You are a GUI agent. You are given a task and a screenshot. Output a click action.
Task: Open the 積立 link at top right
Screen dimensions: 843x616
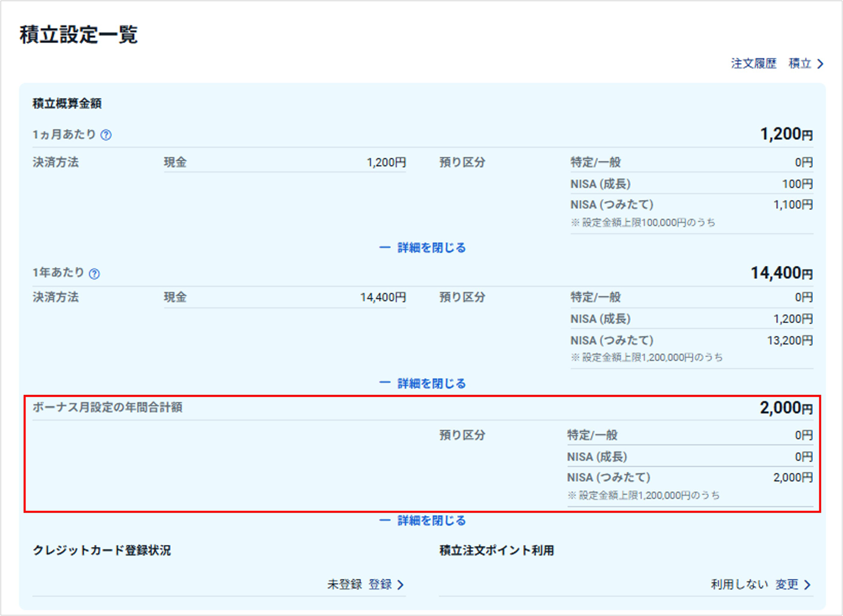tap(800, 64)
